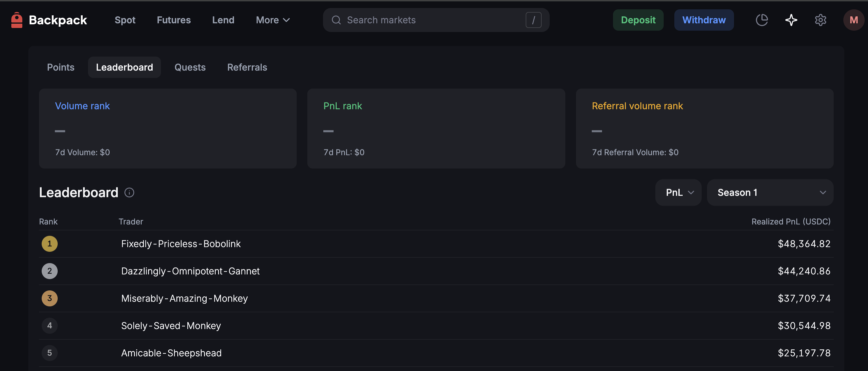Click the bronze rank 3 badge
This screenshot has height=371, width=868.
50,298
